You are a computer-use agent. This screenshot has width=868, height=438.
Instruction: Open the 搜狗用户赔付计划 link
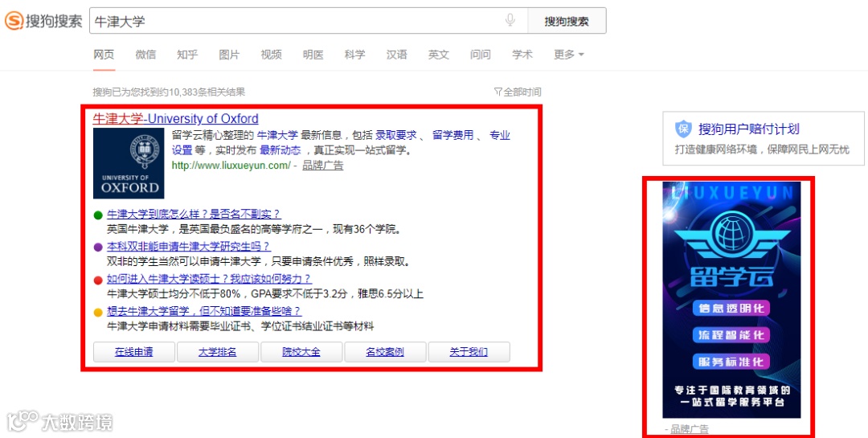pyautogui.click(x=749, y=129)
